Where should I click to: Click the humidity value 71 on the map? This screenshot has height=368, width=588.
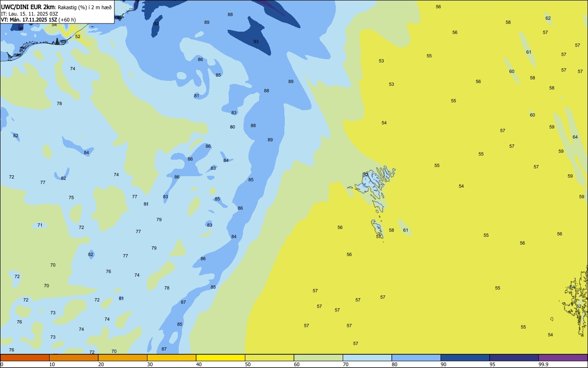click(x=40, y=225)
